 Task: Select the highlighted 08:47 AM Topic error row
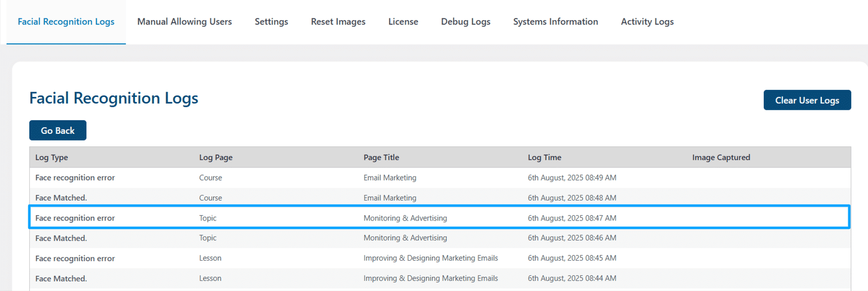[x=440, y=218]
